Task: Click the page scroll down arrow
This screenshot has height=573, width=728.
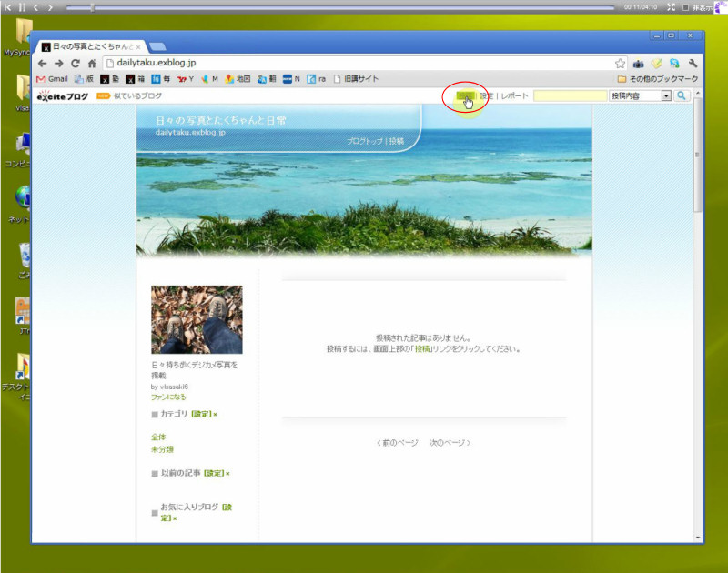Action: [x=698, y=538]
